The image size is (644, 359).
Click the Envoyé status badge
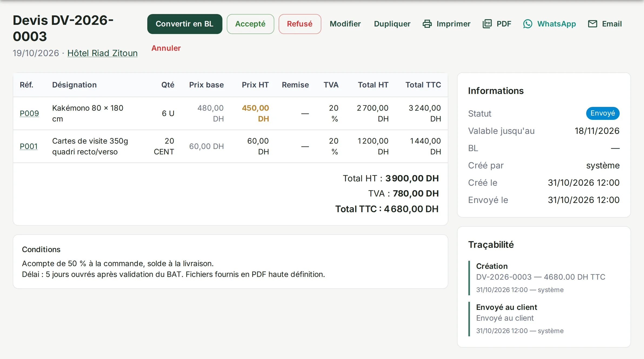603,113
